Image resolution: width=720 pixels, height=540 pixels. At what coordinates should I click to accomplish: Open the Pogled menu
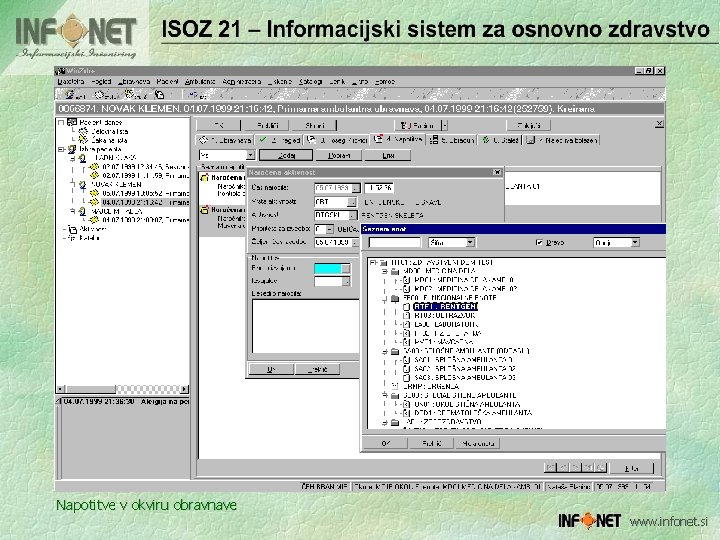tap(101, 81)
